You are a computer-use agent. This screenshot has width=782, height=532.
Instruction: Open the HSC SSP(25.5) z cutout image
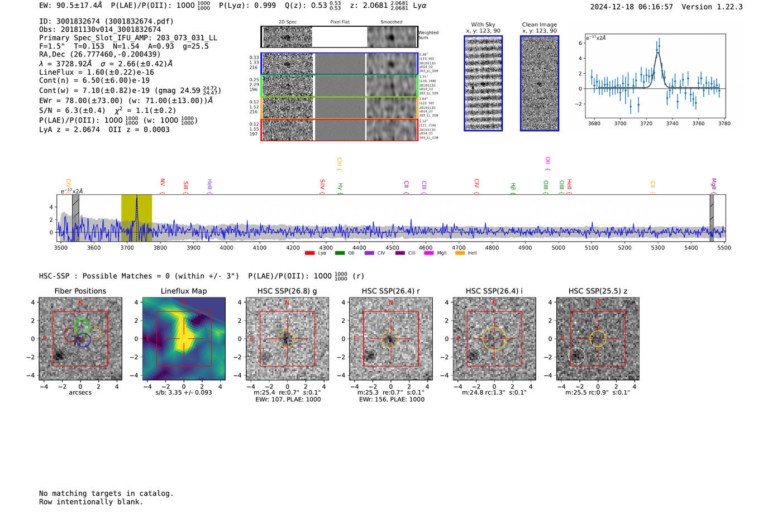[x=598, y=339]
